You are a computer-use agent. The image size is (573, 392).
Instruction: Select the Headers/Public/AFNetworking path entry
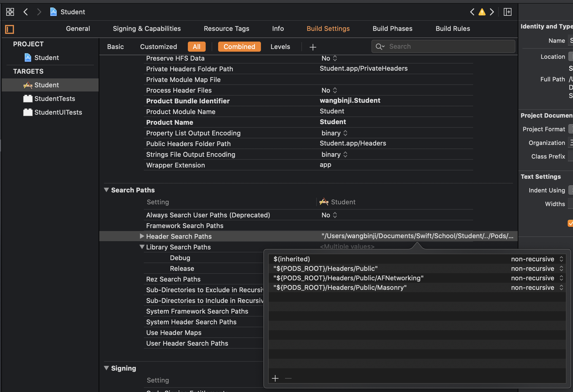click(x=348, y=278)
